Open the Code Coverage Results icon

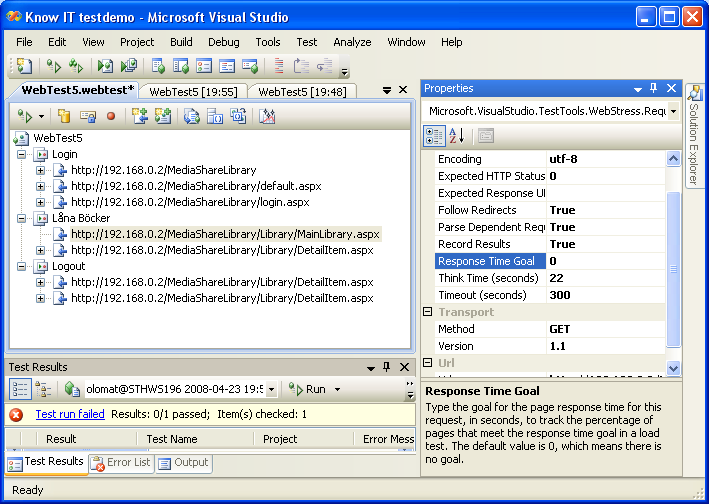click(227, 66)
